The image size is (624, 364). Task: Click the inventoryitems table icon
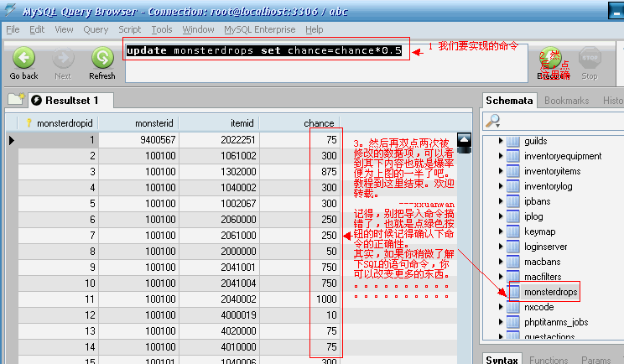coord(513,171)
